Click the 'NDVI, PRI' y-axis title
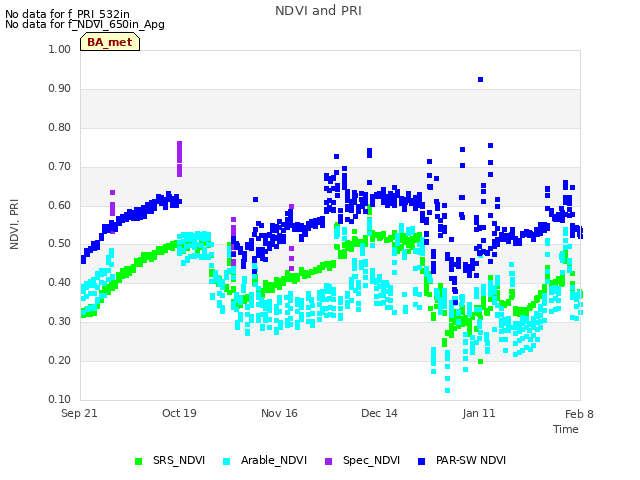 pyautogui.click(x=14, y=224)
